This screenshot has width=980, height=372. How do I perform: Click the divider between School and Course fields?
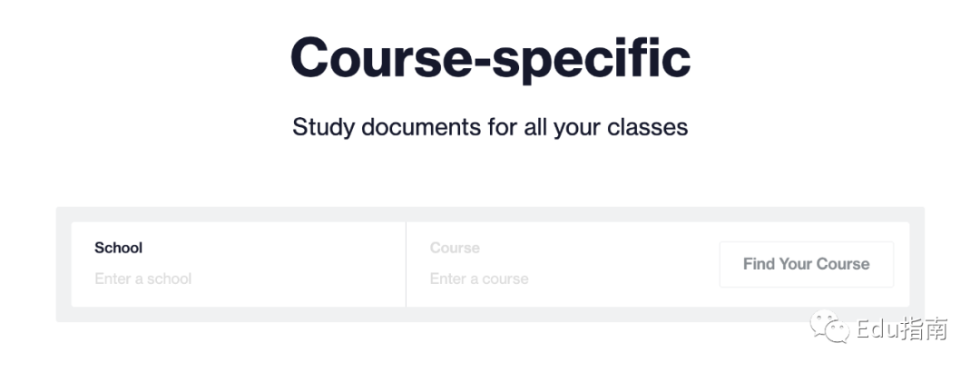tap(407, 264)
